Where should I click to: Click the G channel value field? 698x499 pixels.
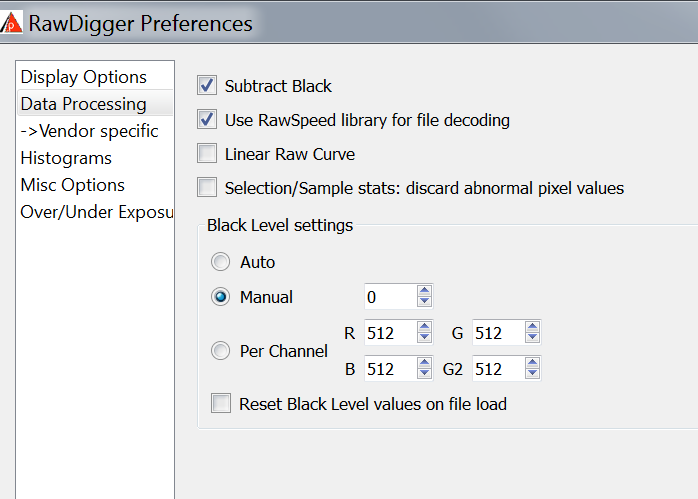(x=499, y=333)
